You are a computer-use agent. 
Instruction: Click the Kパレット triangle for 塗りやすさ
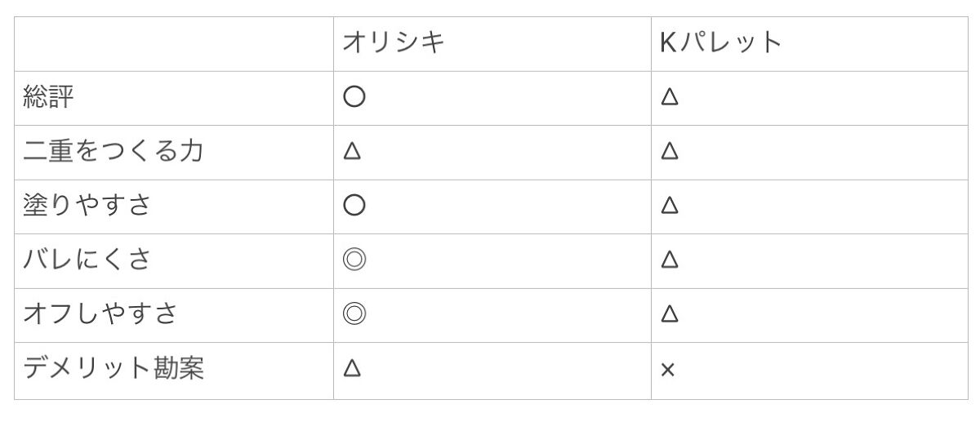pyautogui.click(x=670, y=205)
